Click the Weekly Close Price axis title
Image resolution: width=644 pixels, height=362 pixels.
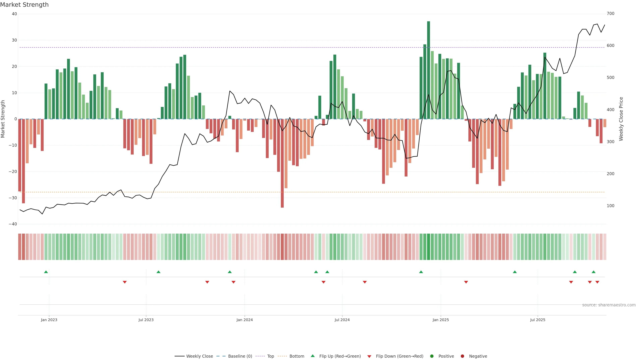click(x=621, y=119)
